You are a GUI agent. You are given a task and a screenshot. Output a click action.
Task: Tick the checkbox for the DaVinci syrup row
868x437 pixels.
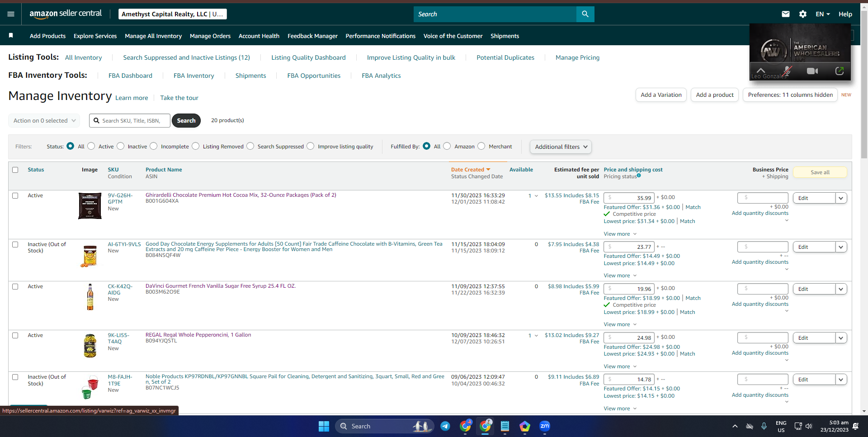coord(15,286)
